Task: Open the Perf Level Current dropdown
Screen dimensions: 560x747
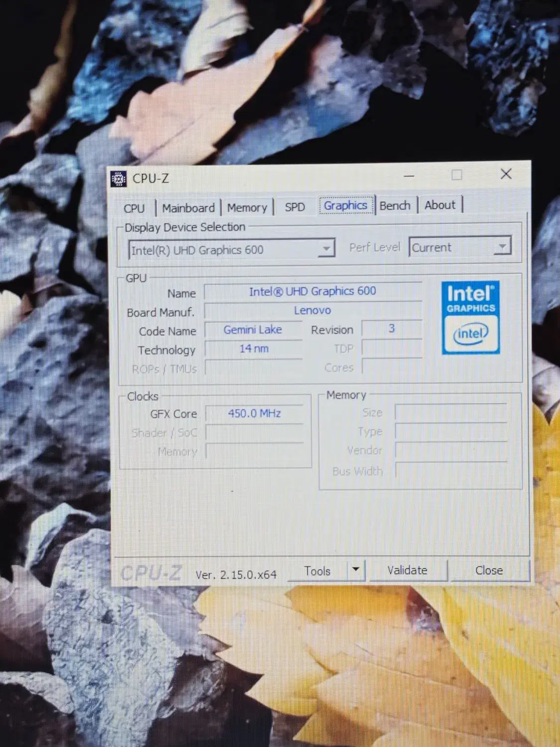Action: pos(502,247)
